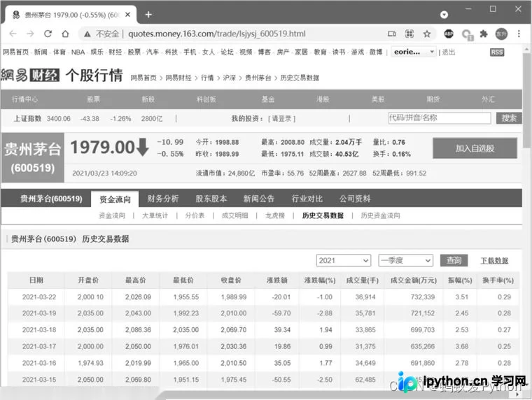The width and height of the screenshot is (532, 400).
Task: Open the 分价表 sub-tab
Action: pyautogui.click(x=195, y=215)
